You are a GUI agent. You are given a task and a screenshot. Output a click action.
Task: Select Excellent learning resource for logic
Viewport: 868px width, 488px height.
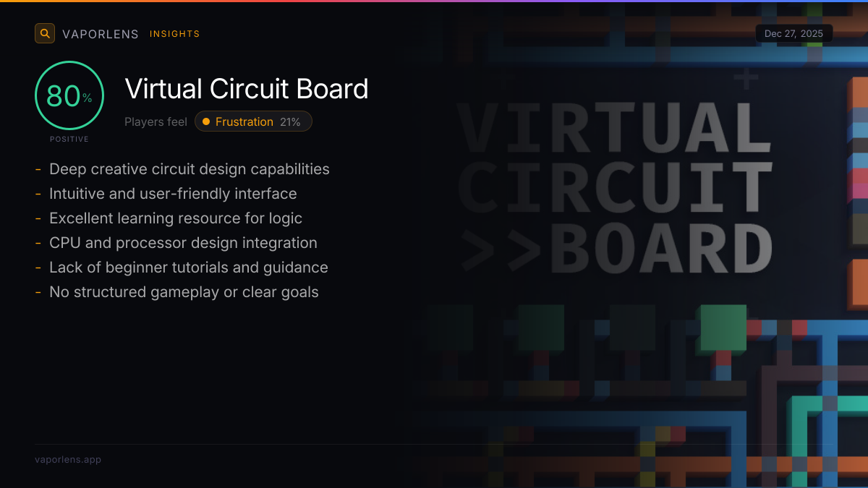point(176,218)
